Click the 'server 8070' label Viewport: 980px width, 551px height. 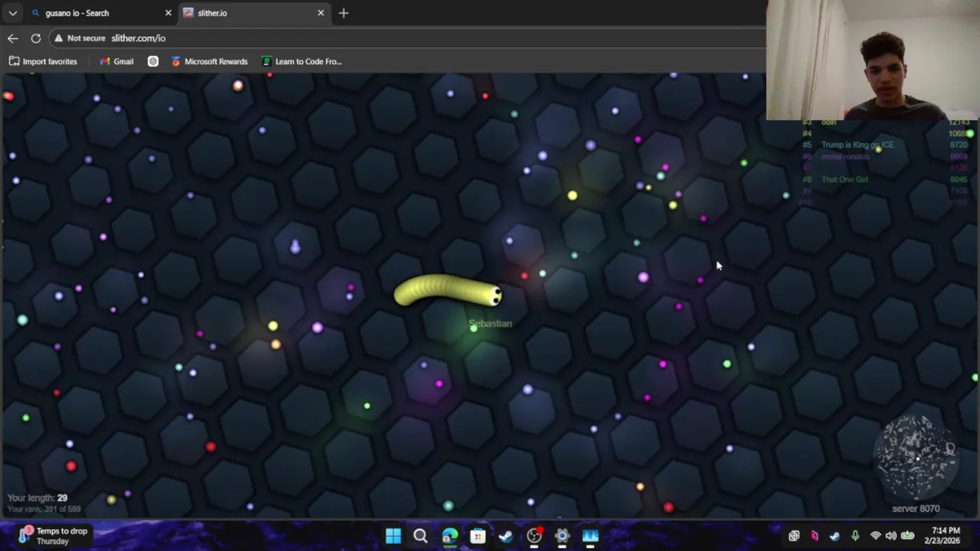click(x=916, y=509)
